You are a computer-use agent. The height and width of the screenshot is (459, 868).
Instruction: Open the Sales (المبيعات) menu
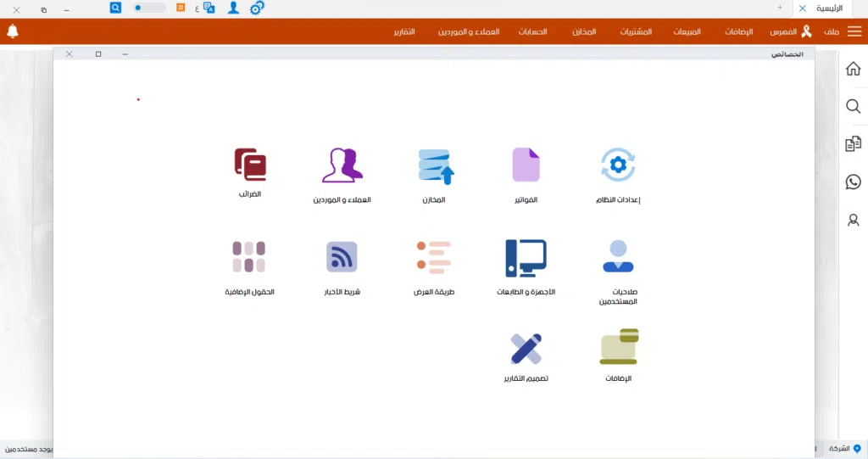[x=687, y=31]
